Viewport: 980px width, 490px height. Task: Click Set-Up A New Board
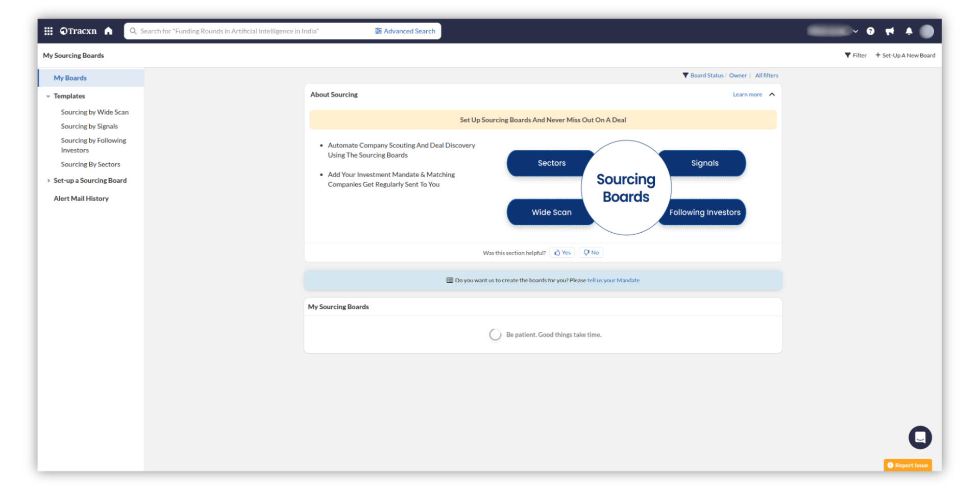[x=905, y=55]
